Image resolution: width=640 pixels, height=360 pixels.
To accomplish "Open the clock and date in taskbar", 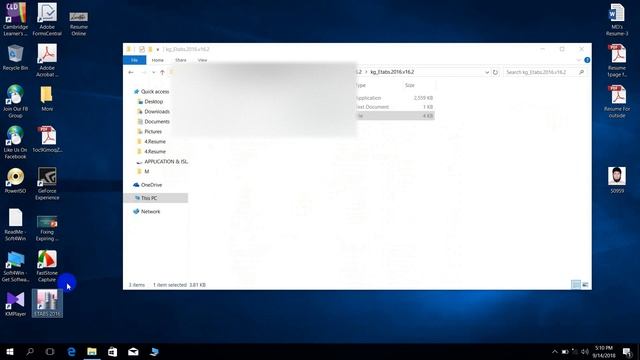I will point(604,351).
